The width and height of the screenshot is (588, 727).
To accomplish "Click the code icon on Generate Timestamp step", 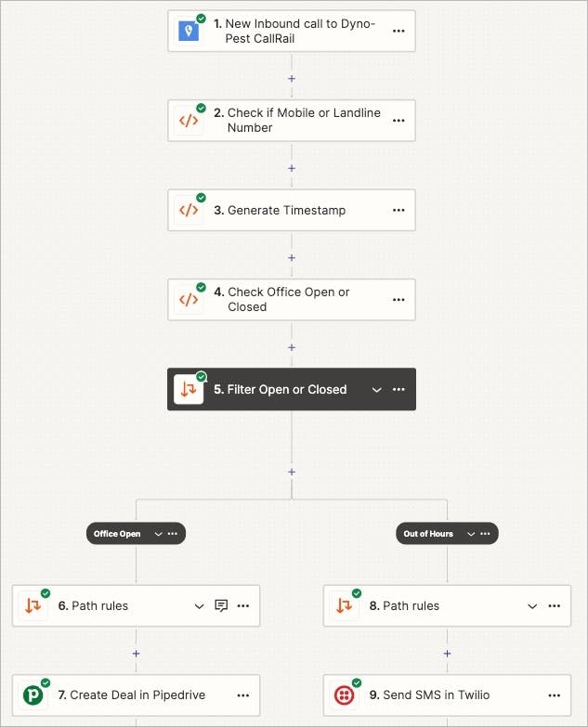I will pos(189,210).
